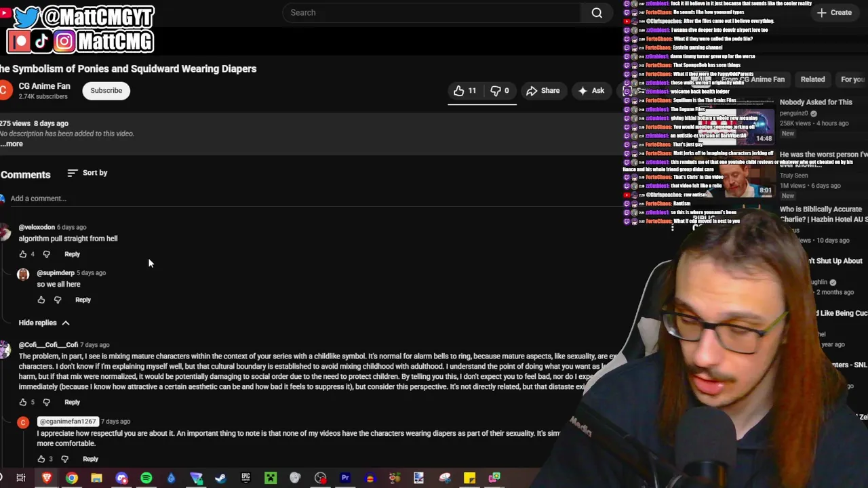Click the comment sort lines icon
Viewport: 868px width, 488px height.
[x=72, y=173]
